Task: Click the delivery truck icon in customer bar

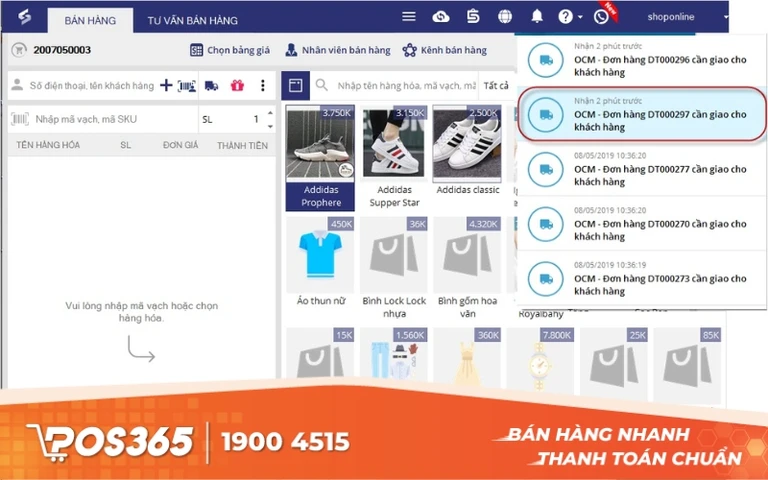Action: pos(211,86)
